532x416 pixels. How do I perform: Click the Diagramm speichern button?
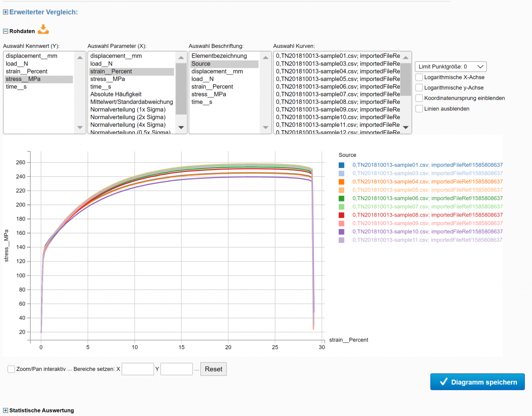point(477,382)
